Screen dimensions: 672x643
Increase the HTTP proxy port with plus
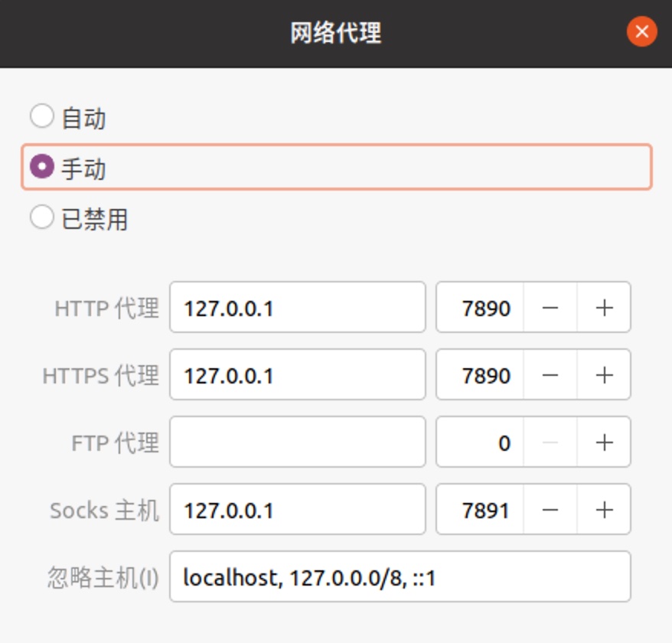pos(604,308)
